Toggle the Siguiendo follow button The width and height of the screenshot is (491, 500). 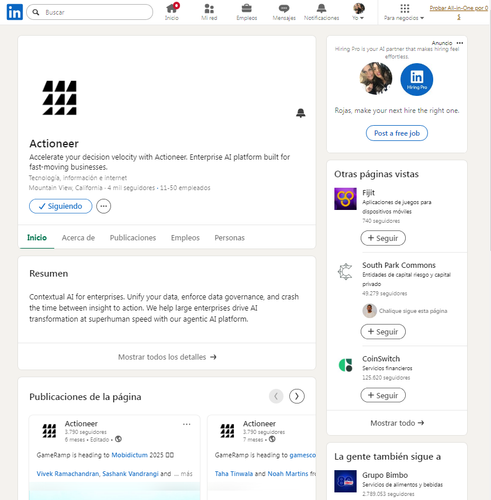pos(61,206)
